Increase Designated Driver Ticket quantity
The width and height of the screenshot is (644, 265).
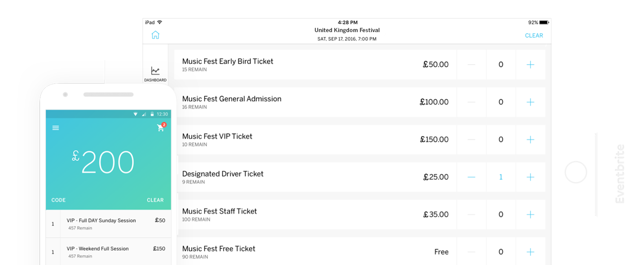(530, 177)
